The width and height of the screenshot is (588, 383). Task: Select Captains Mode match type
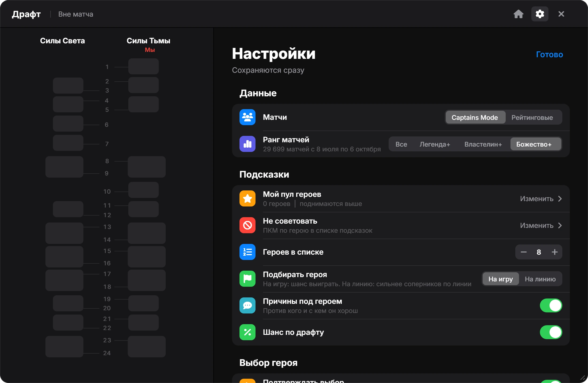coord(475,117)
